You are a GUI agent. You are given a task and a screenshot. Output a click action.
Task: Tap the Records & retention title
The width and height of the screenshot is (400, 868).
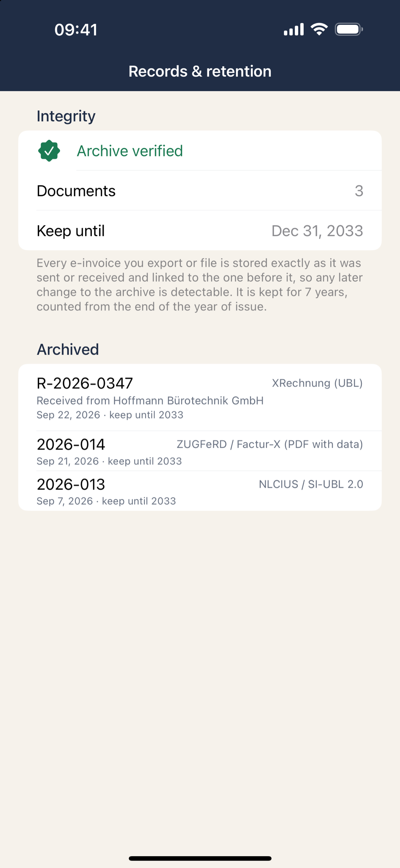coord(200,71)
